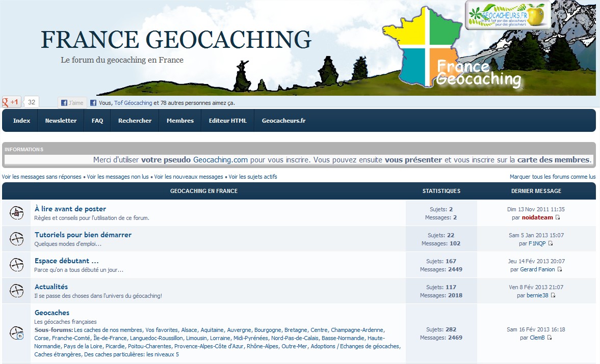Open the Bretagne sub-forum
Image resolution: width=600 pixels, height=364 pixels.
coord(296,330)
